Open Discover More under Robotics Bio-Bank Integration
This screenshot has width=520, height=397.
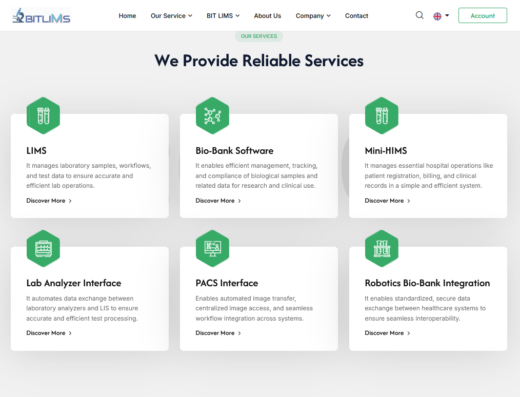[x=384, y=333]
